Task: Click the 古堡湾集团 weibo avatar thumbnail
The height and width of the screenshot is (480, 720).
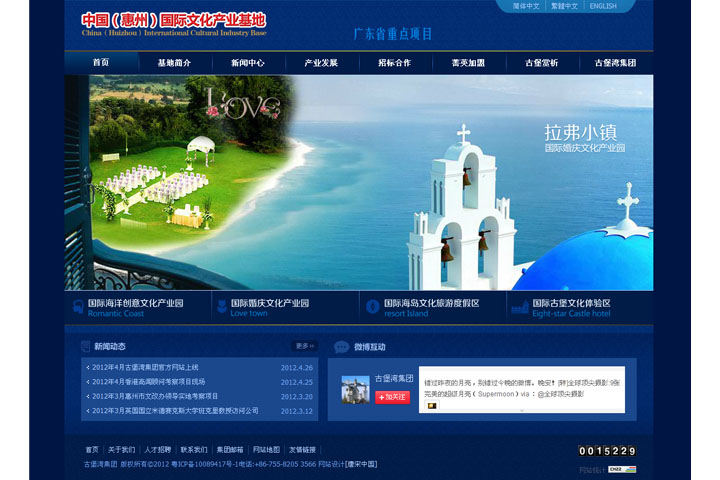Action: coord(355,389)
